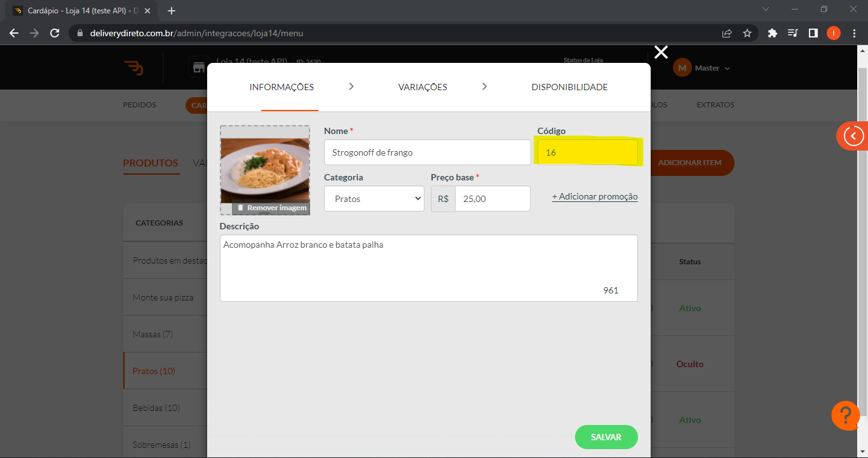Open the browser extensions puzzle icon
The image size is (868, 458).
pos(773,33)
